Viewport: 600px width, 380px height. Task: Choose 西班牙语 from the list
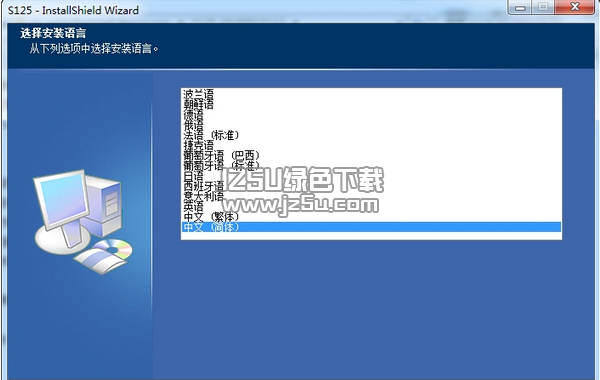(x=204, y=186)
